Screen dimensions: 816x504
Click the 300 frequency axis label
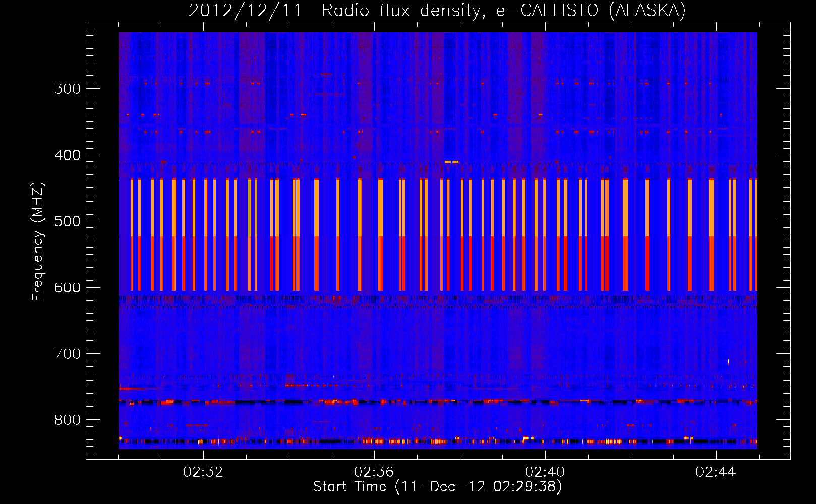(x=68, y=89)
